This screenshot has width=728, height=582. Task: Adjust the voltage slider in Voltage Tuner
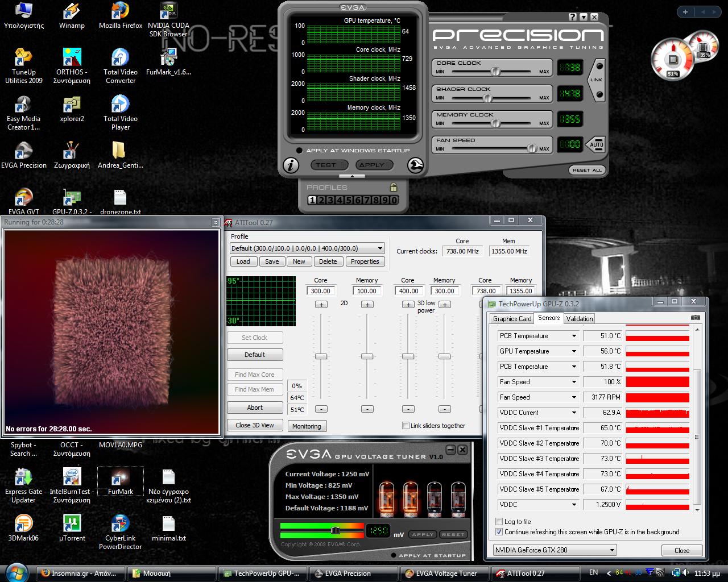(x=336, y=530)
